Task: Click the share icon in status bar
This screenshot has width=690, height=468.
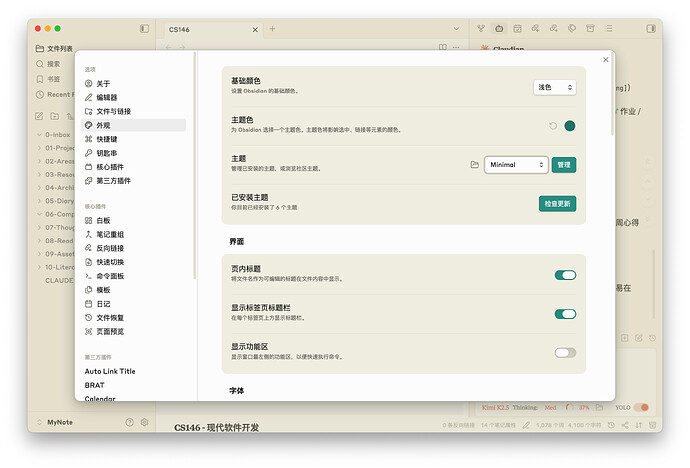Action: tap(625, 425)
